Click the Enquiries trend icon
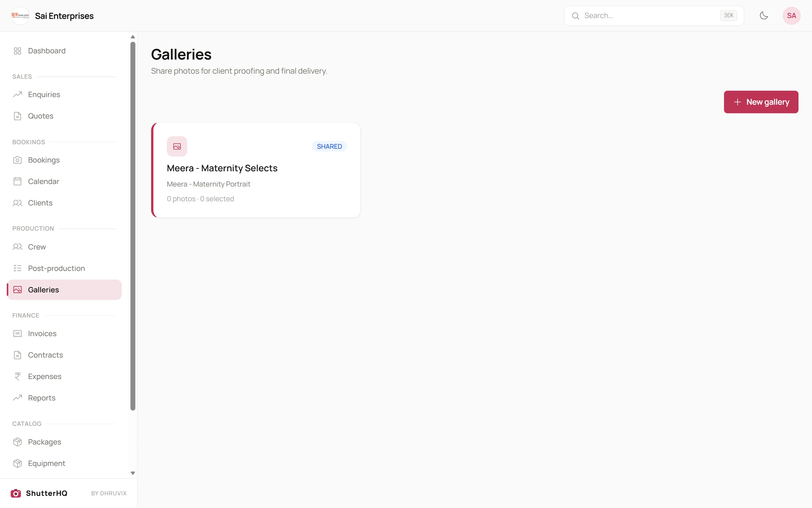The width and height of the screenshot is (812, 508). coord(17,95)
